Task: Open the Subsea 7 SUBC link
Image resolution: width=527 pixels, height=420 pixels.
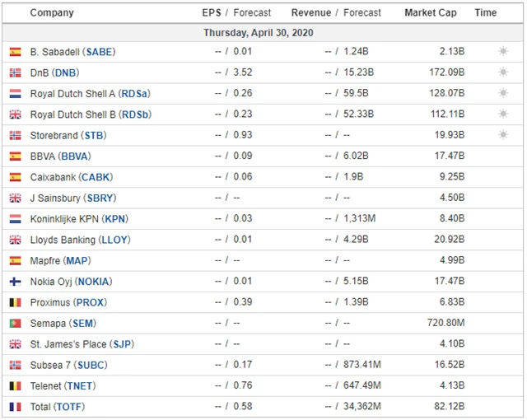Action: 91,365
